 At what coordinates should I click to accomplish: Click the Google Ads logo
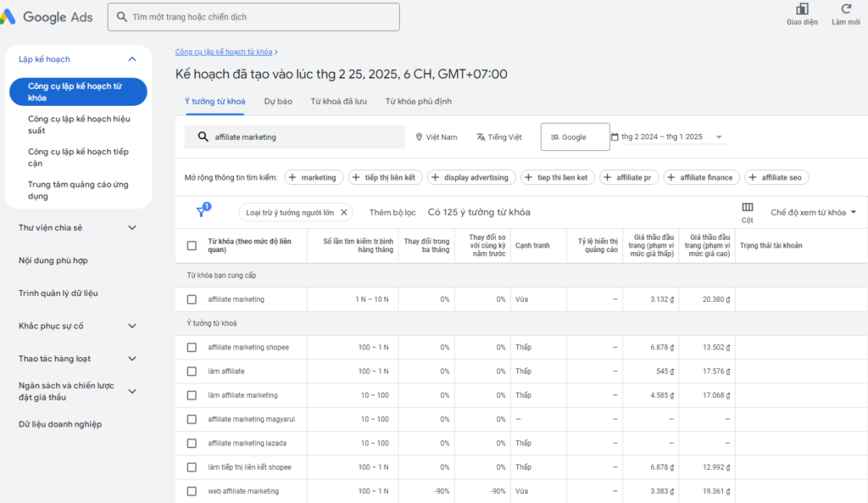47,17
